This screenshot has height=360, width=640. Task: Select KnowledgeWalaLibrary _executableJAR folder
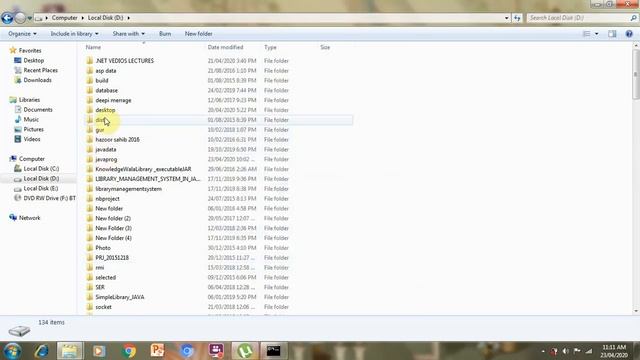(x=143, y=169)
